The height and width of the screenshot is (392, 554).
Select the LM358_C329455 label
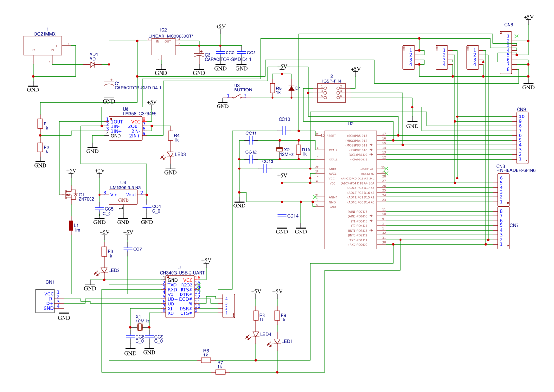point(139,114)
